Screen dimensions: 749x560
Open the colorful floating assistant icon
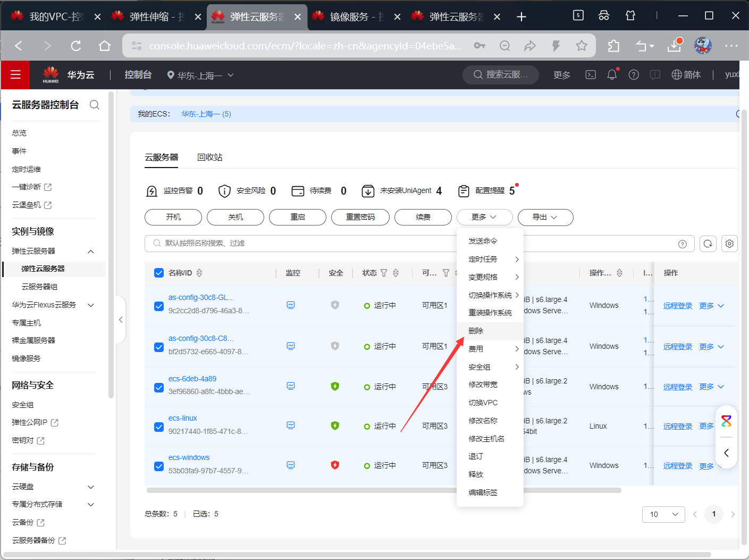(x=726, y=421)
